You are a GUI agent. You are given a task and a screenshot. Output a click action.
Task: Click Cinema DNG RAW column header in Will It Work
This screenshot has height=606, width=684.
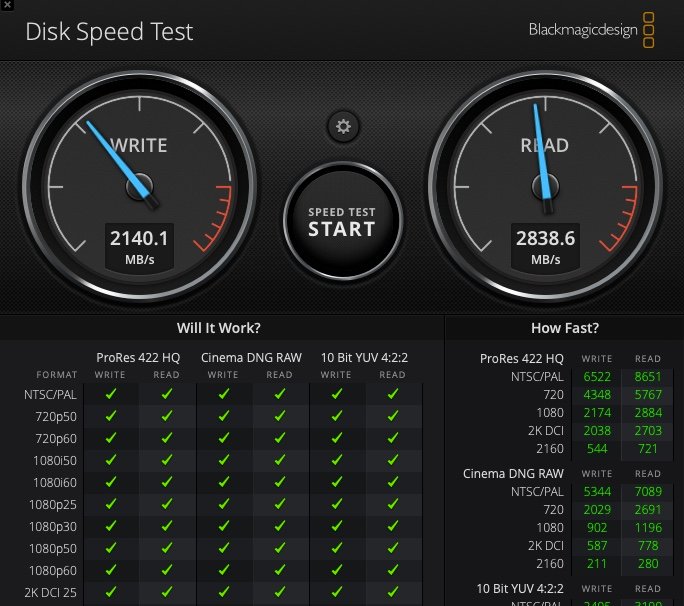pos(251,358)
